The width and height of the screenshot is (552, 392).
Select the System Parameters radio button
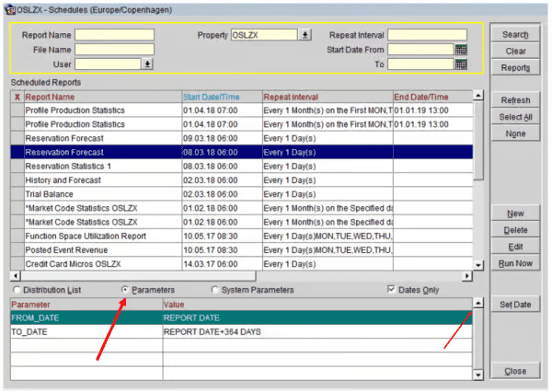(x=215, y=290)
